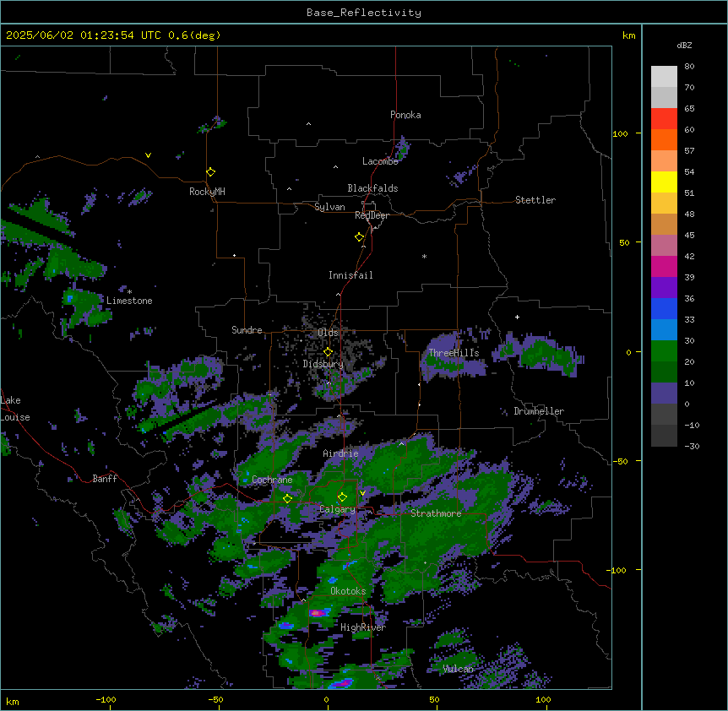Click the dBZ legend heading
Image resolution: width=728 pixels, height=711 pixels.
684,45
